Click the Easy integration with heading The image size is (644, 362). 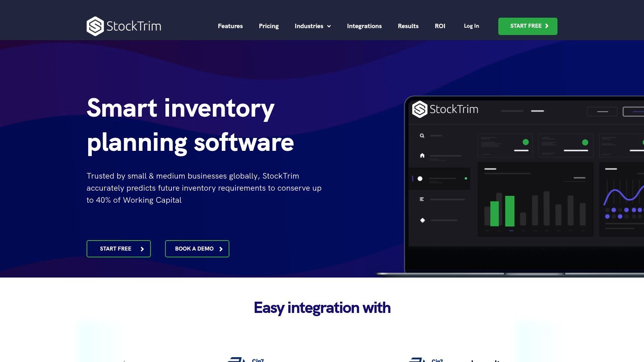coord(322,308)
